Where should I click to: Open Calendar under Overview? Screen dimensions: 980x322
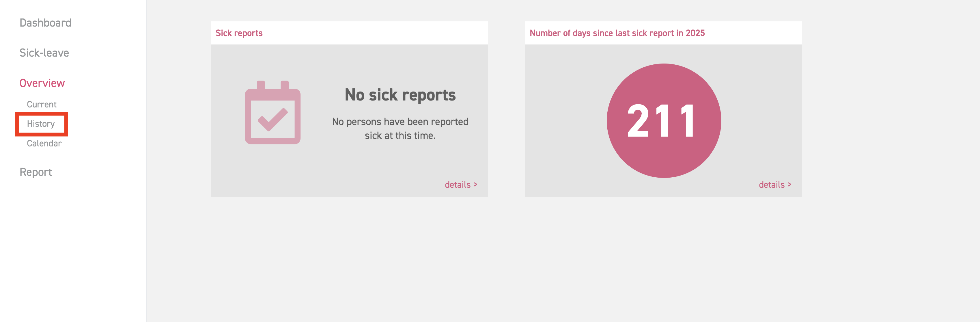pos(44,144)
